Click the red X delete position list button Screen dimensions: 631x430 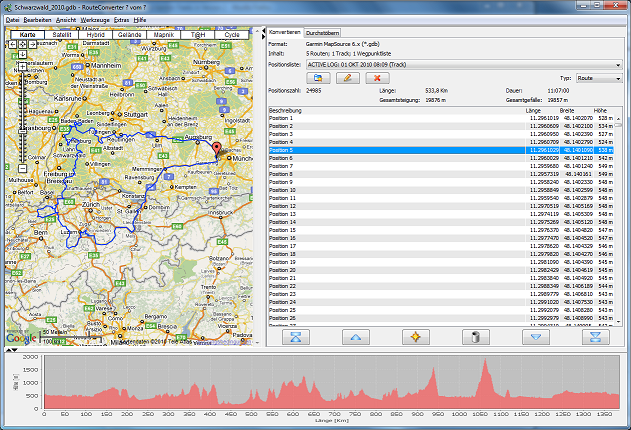(377, 78)
